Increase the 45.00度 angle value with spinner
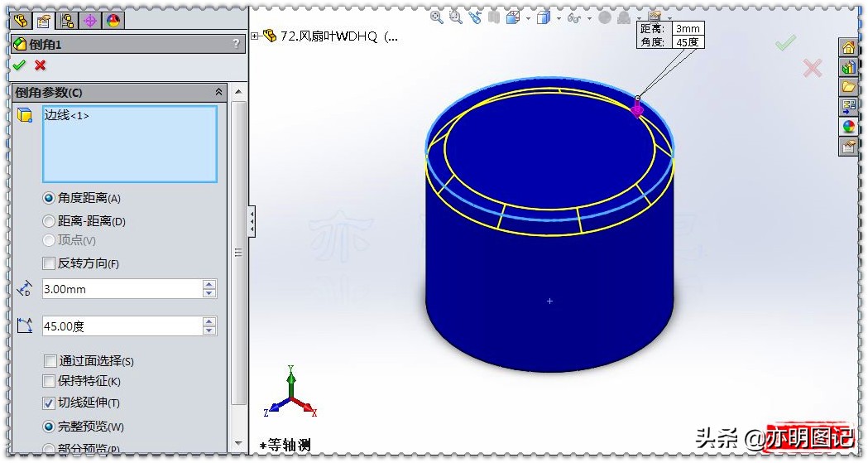Screen dimensions: 868x463 tap(209, 321)
